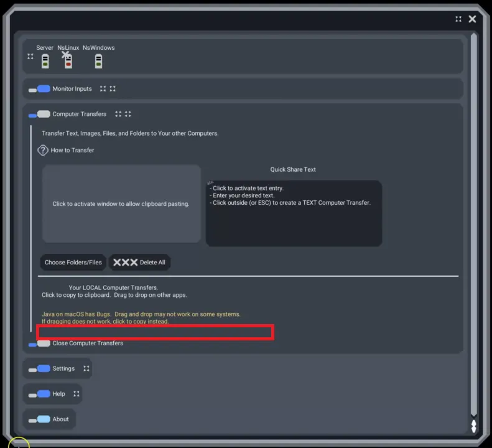Click the Quick Share Text heading

click(293, 169)
